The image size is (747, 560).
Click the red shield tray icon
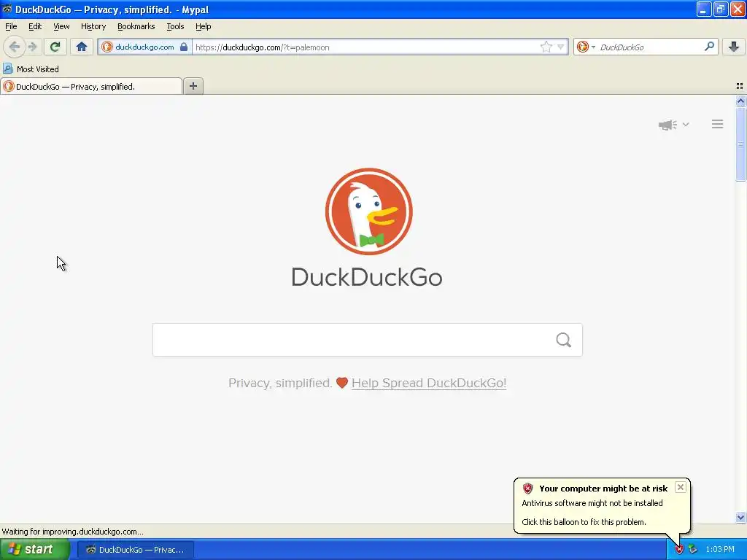tap(679, 550)
